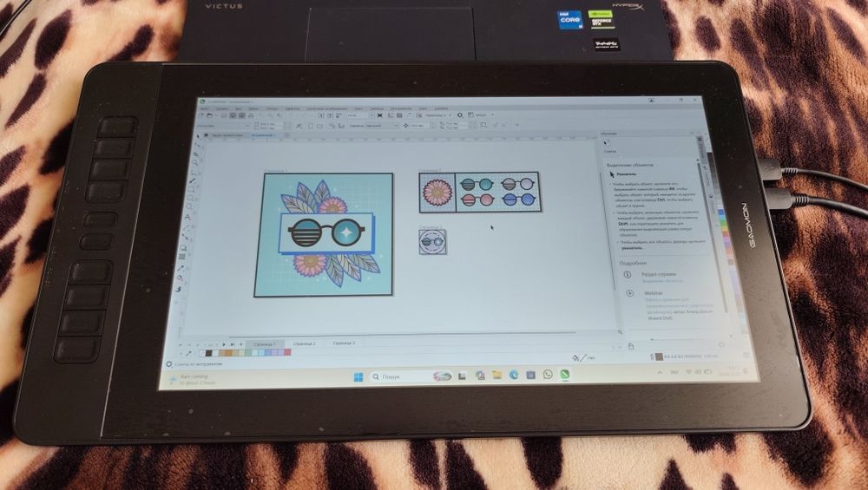
Task: Click the add page icon by page tabs
Action: coord(240,344)
